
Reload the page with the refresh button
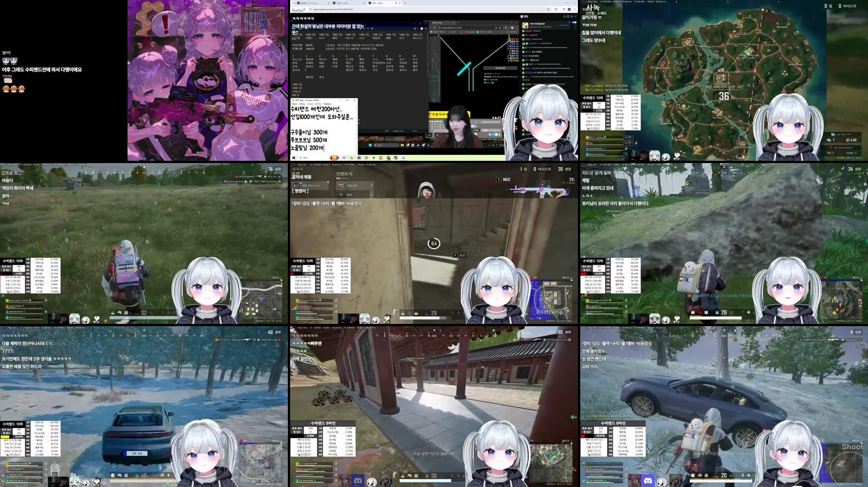(304, 10)
